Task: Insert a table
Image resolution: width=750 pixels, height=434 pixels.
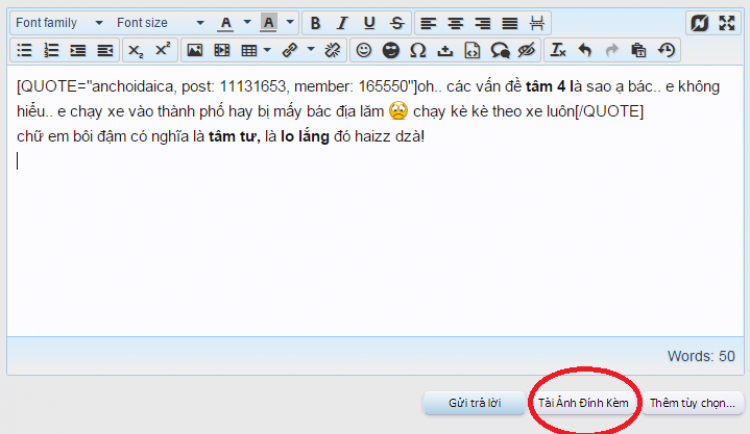Action: click(x=249, y=50)
